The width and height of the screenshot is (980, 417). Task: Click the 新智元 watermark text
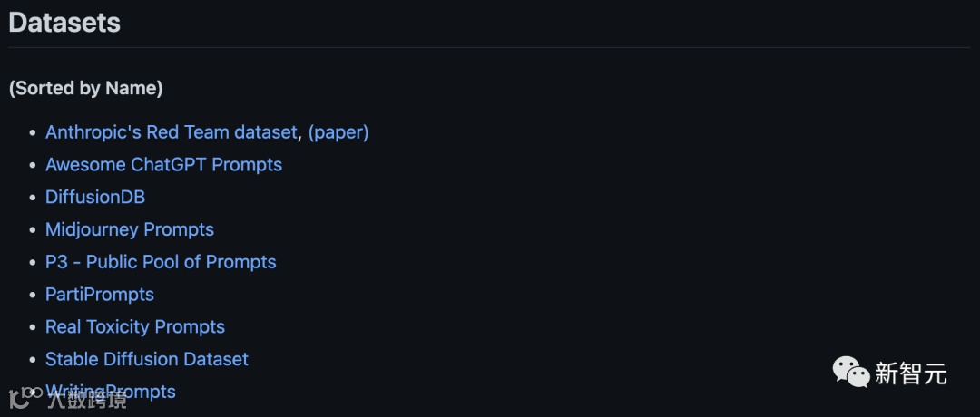click(911, 373)
